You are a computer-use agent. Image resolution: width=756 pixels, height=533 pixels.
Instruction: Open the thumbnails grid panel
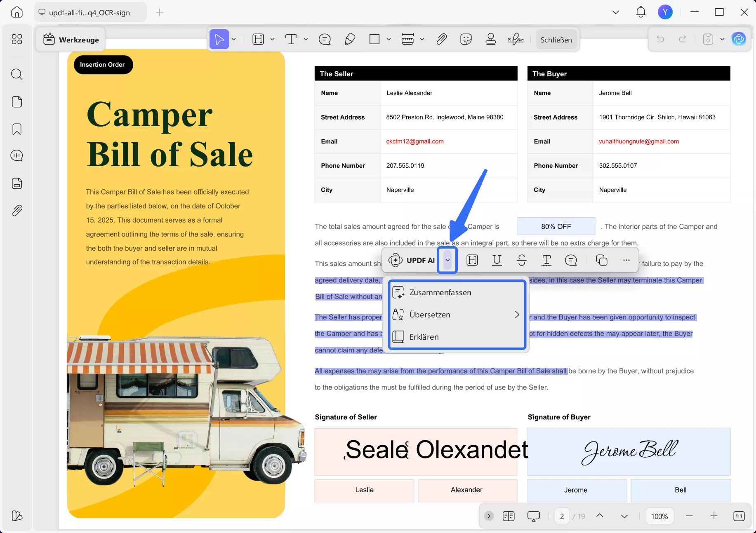(17, 40)
